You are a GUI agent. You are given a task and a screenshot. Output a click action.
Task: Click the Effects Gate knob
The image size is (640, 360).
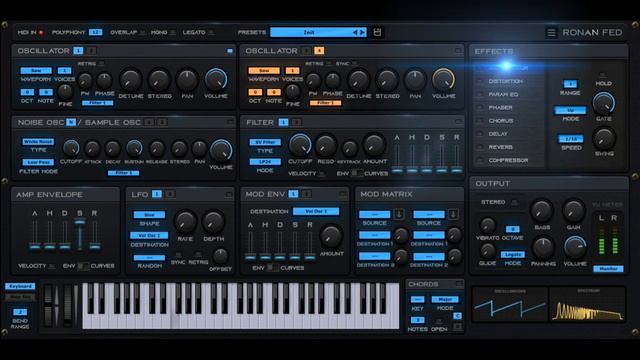pyautogui.click(x=604, y=103)
